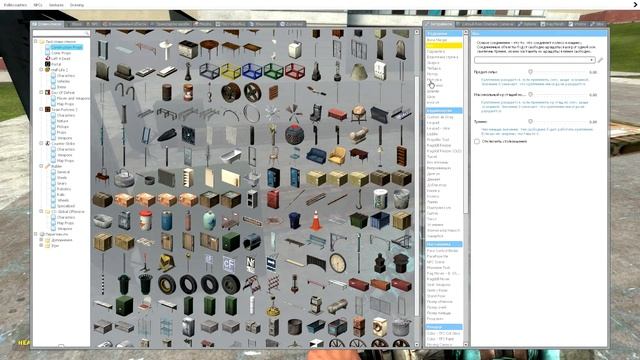Collapse the CS Global Offensive tree node
Image resolution: width=640 pixels, height=360 pixels.
pos(41,211)
